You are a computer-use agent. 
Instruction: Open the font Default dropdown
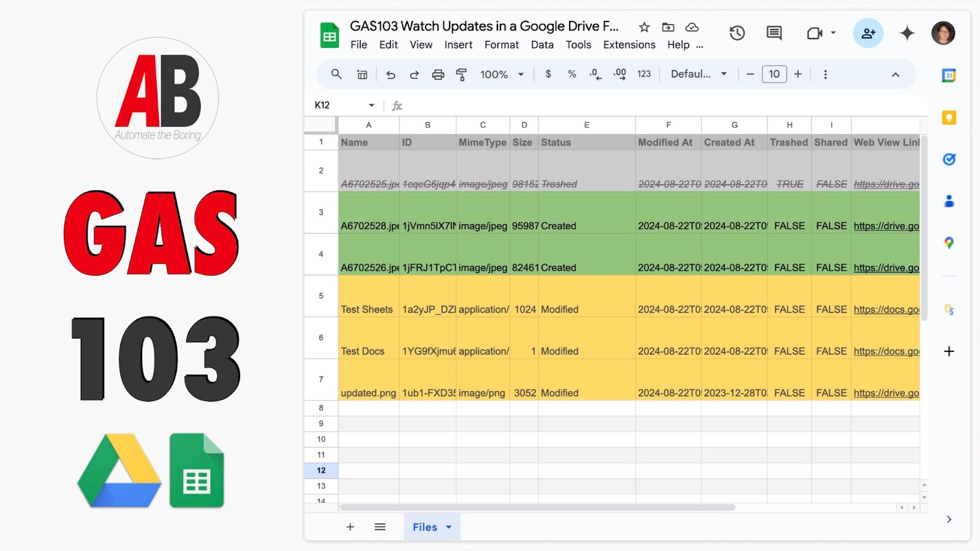(x=699, y=74)
